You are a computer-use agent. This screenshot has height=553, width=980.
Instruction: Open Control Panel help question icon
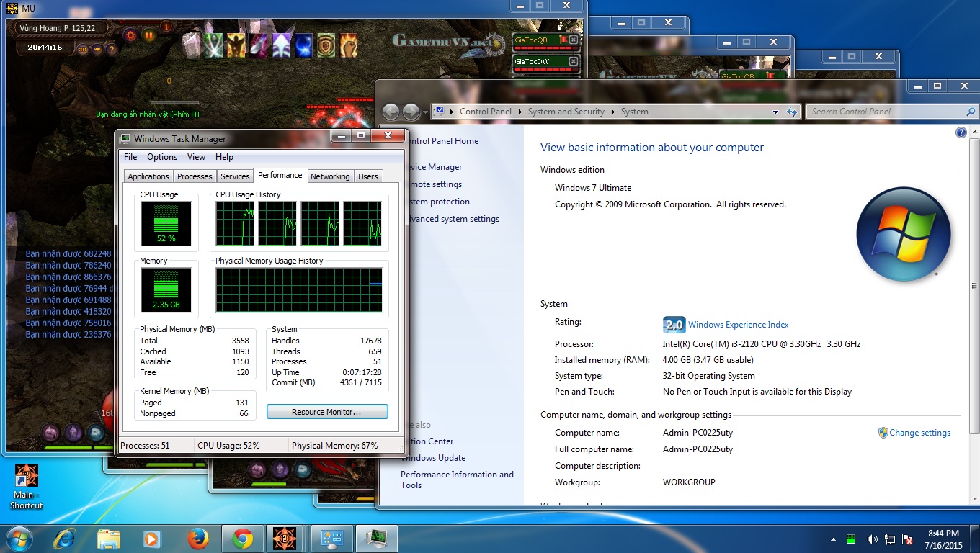tap(961, 132)
